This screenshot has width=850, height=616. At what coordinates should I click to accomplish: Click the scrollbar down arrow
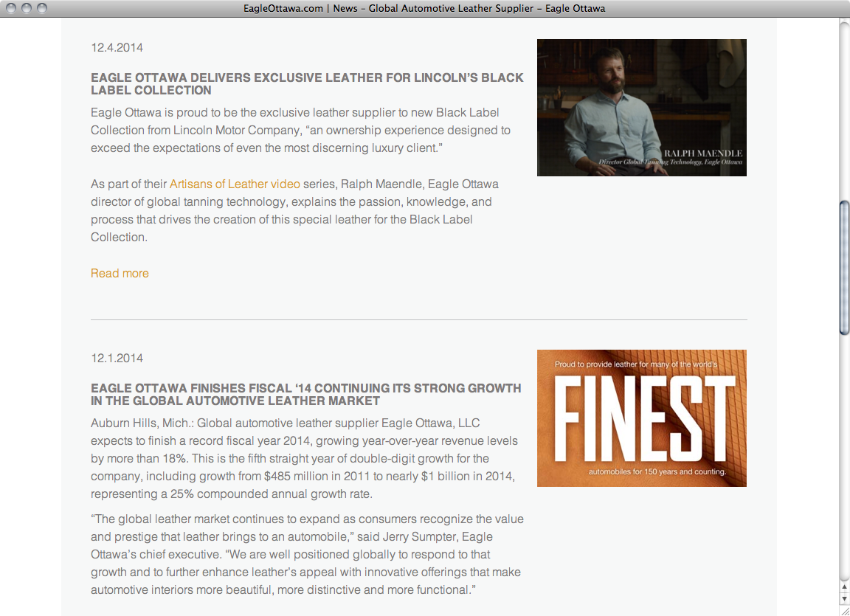tap(844, 598)
